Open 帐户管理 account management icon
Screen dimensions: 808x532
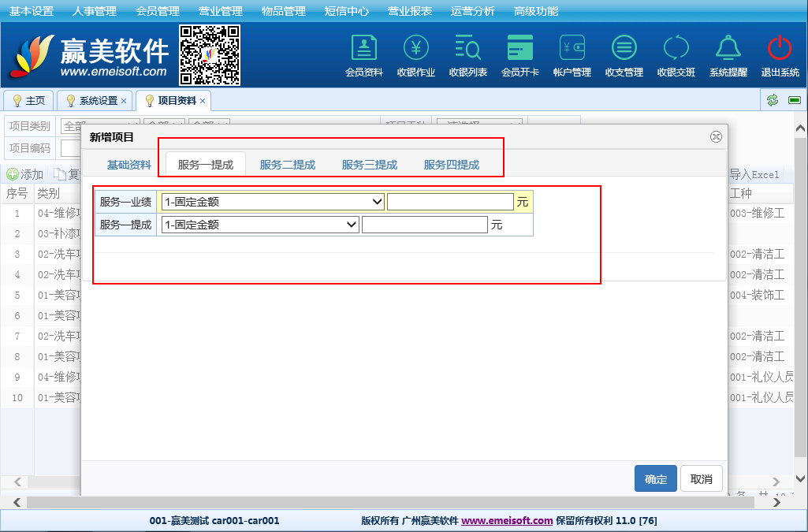pos(572,49)
